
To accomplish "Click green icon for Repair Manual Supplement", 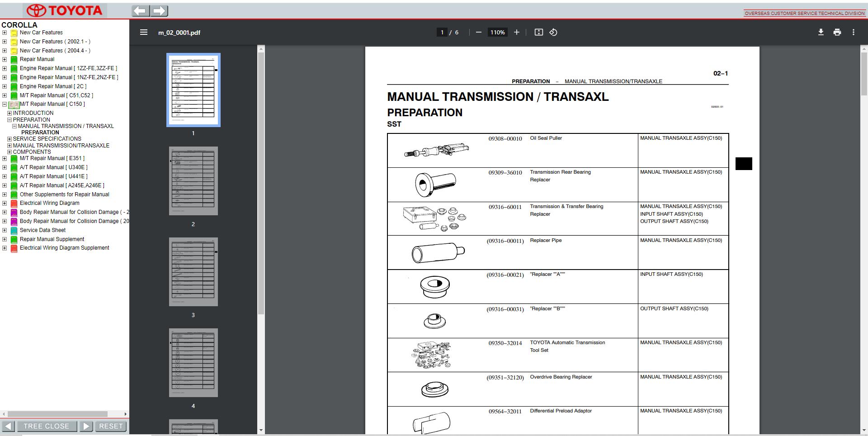I will click(x=14, y=240).
